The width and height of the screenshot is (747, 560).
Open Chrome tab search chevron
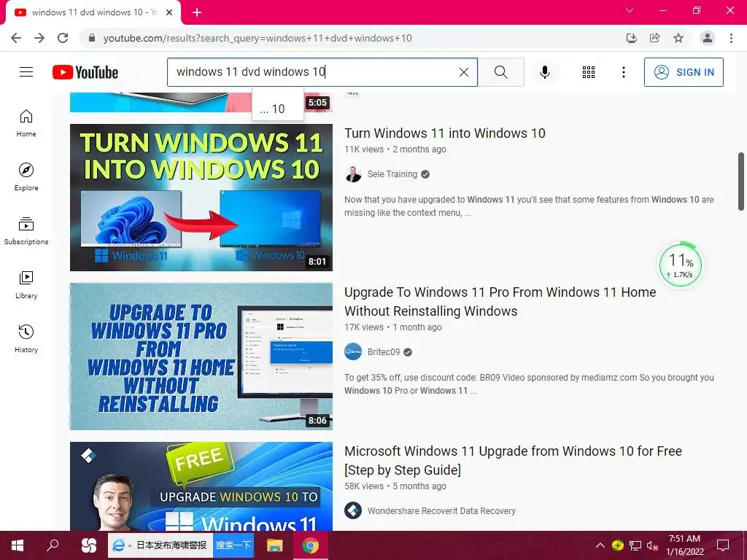(630, 10)
